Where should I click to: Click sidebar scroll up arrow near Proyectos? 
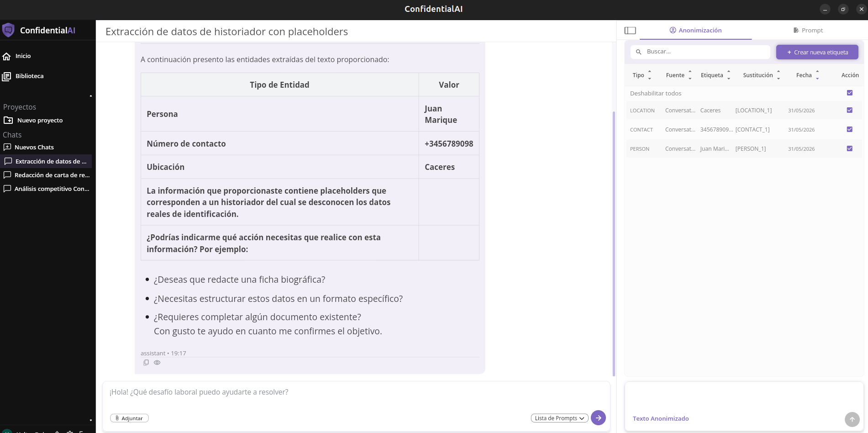91,96
